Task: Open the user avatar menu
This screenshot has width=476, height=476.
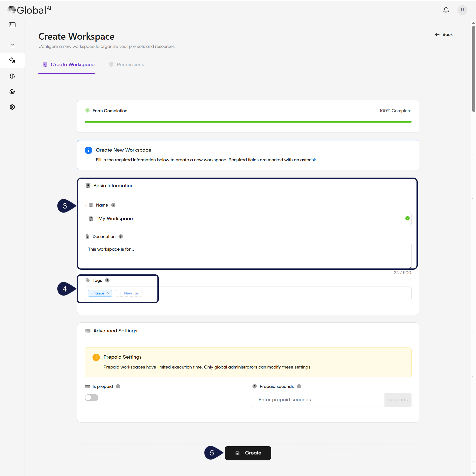Action: pos(462,10)
